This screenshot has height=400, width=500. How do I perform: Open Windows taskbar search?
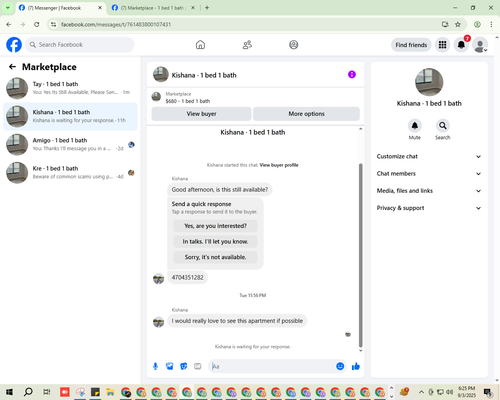[28, 392]
